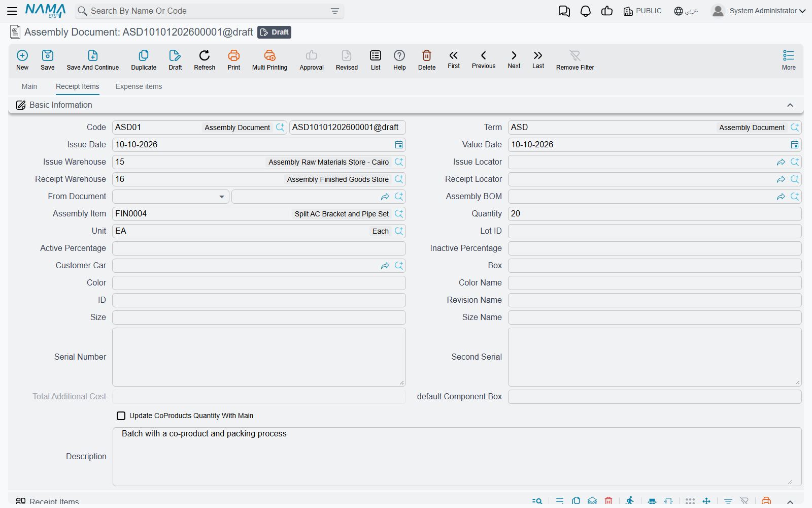Click Remove Filter
812x508 pixels.
coord(575,60)
